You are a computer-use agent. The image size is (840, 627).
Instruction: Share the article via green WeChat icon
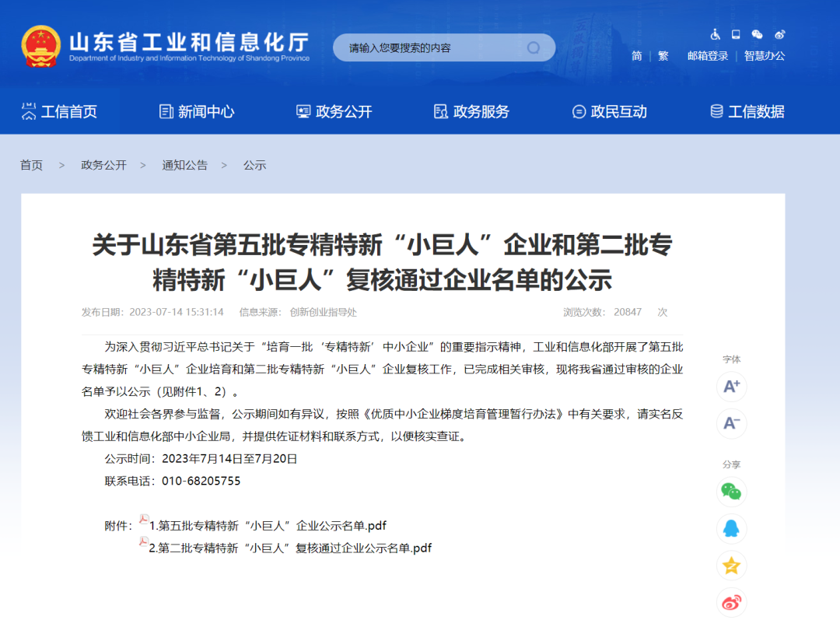coord(731,492)
